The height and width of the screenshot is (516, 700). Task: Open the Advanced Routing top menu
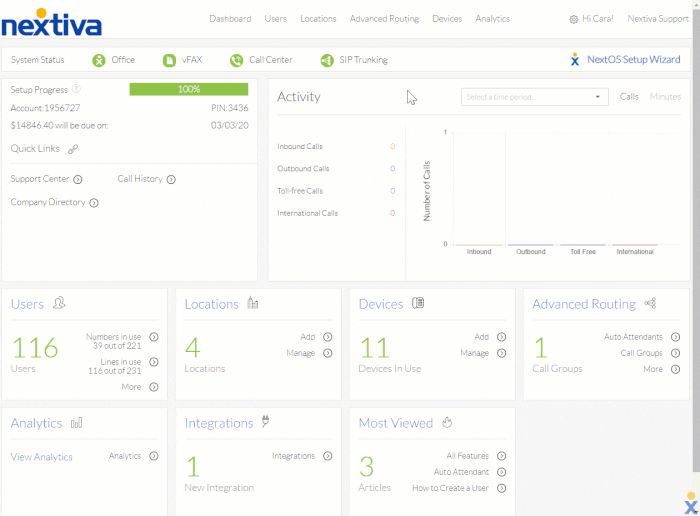tap(384, 19)
